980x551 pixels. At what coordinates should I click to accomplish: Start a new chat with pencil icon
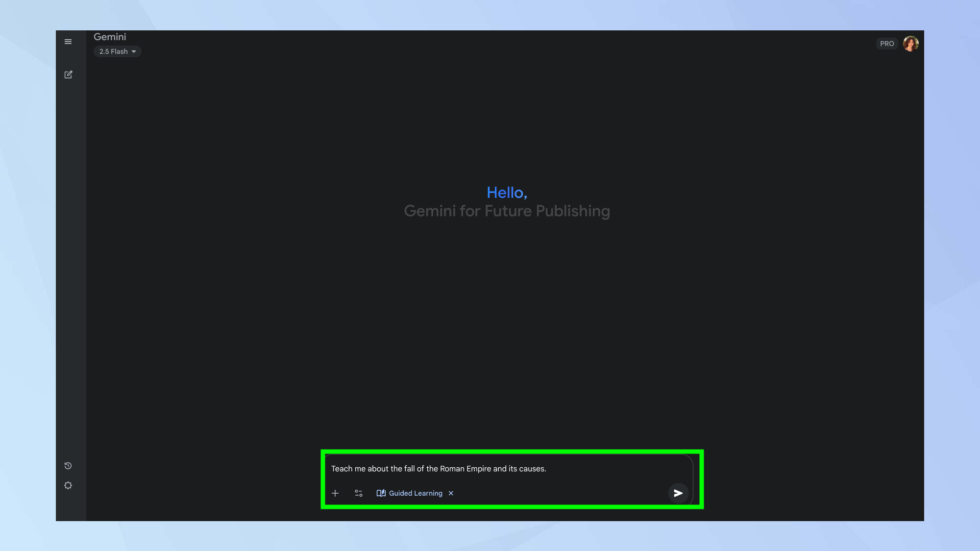(x=68, y=74)
